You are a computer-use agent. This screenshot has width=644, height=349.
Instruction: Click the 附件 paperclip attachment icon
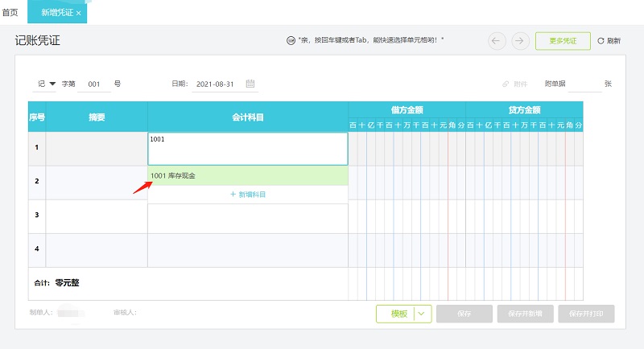(506, 84)
